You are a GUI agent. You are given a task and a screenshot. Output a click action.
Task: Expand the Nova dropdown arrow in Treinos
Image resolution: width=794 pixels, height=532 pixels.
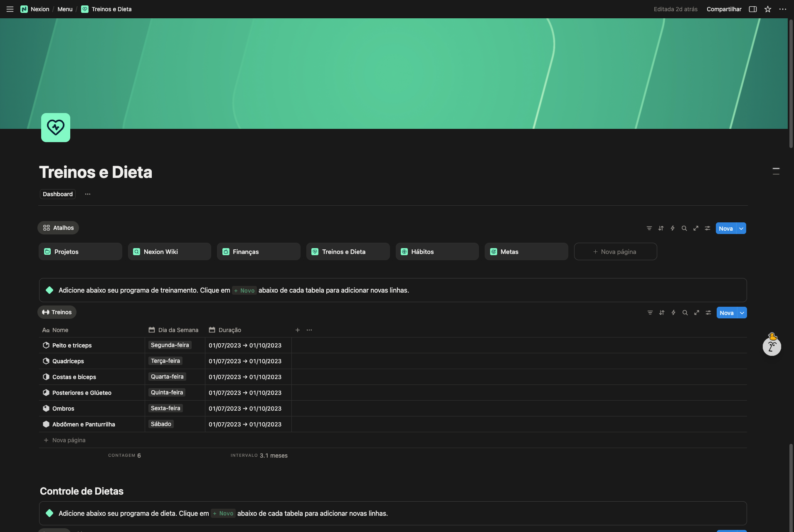(x=742, y=313)
